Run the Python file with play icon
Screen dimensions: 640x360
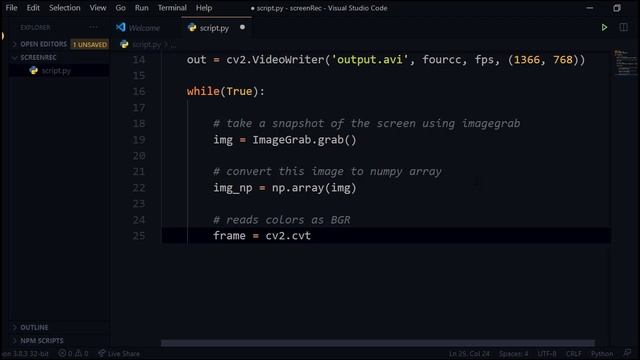pyautogui.click(x=604, y=27)
